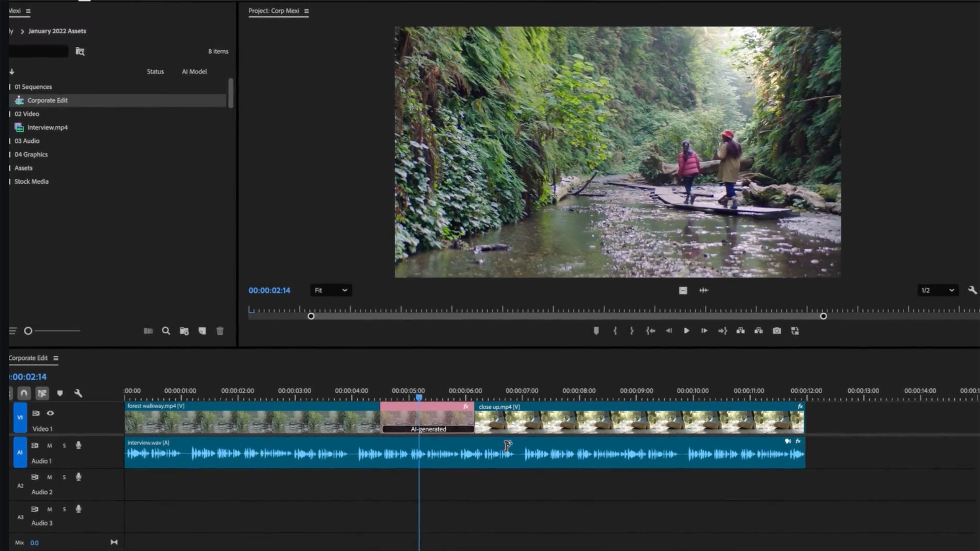Mute Audio 1 track

pyautogui.click(x=49, y=446)
